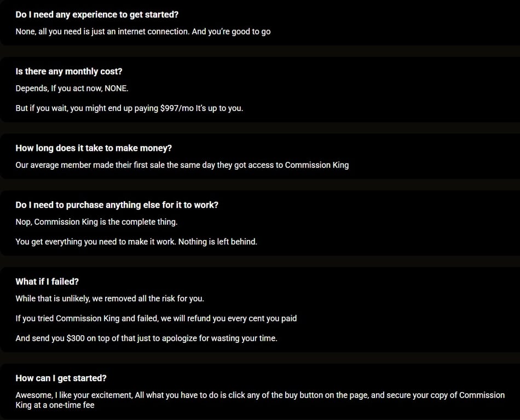
Task: Click the refund every cent sentence
Action: (156, 318)
